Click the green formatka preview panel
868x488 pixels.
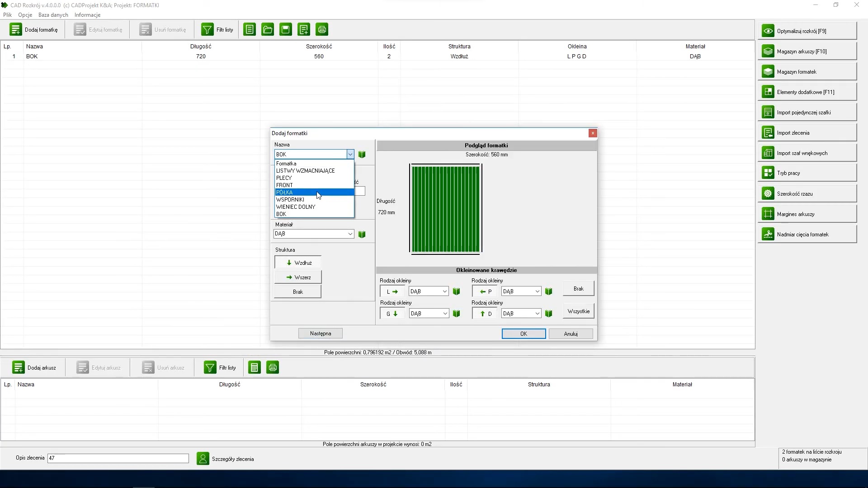(445, 209)
